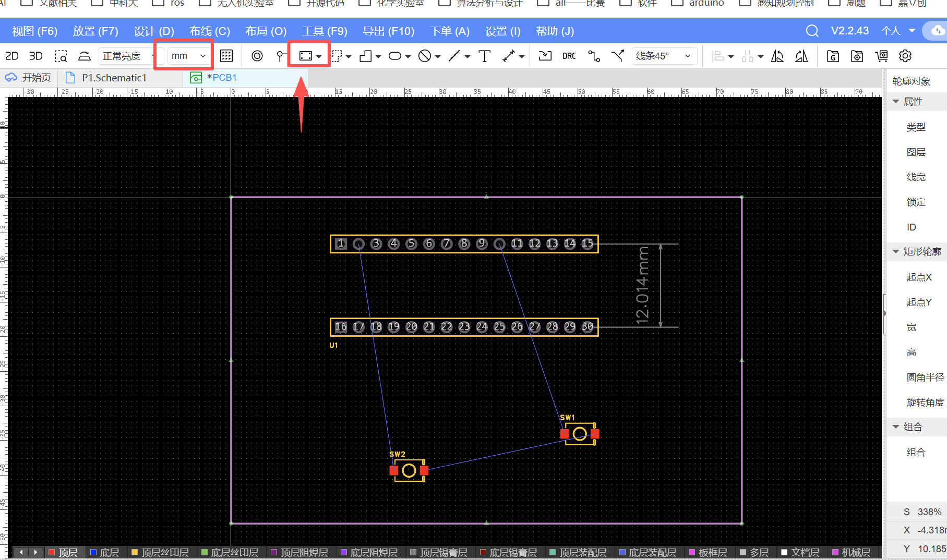
Task: Collapse the 组合 section
Action: click(896, 427)
